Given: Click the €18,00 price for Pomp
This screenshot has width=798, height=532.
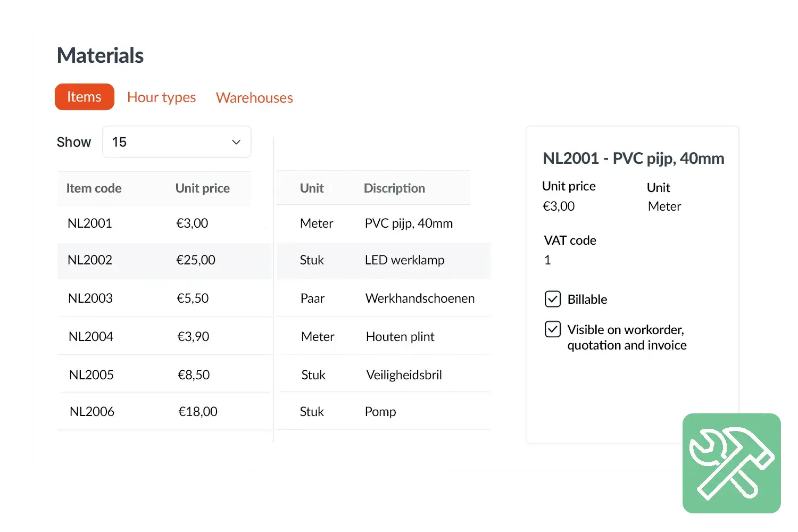Looking at the screenshot, I should click(197, 412).
